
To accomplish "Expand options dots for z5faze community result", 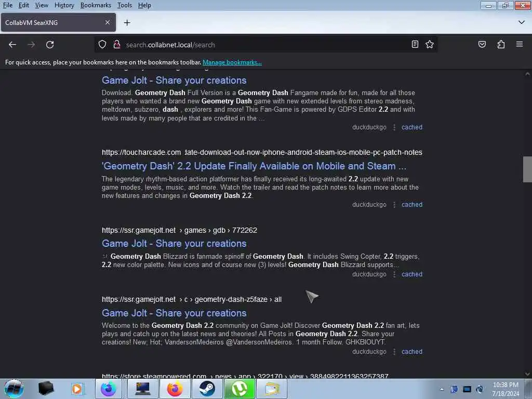I will (394, 352).
